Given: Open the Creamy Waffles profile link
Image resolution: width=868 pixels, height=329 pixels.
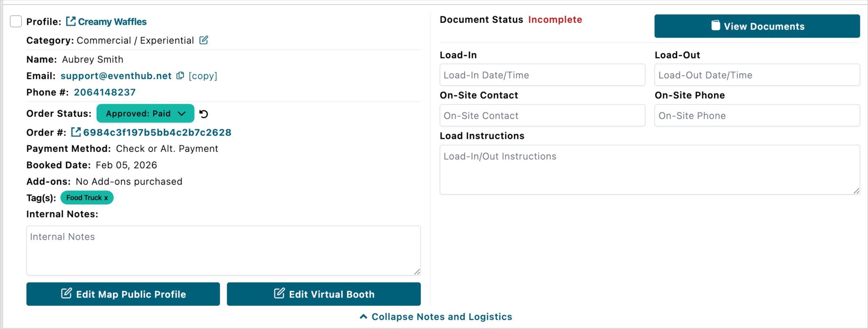Looking at the screenshot, I should point(112,22).
